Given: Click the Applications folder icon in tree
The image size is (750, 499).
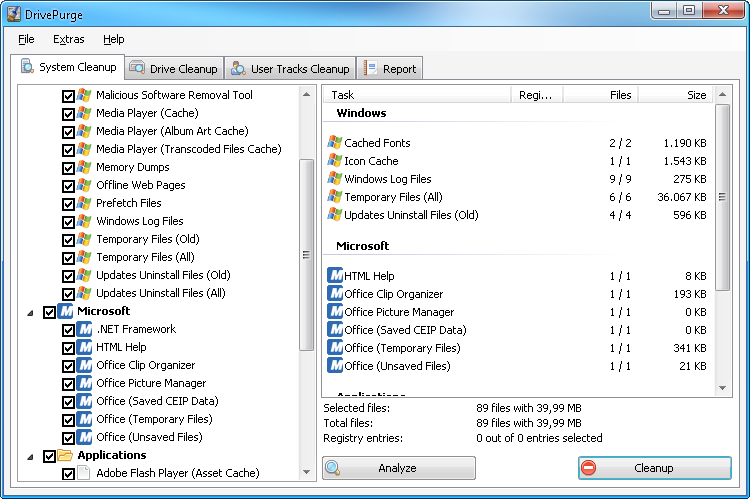Looking at the screenshot, I should 66,456.
